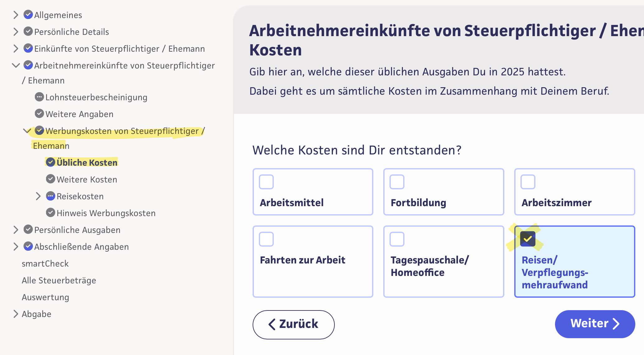Tick the Arbeitsmittel checkbox
Image resolution: width=644 pixels, height=355 pixels.
click(266, 182)
